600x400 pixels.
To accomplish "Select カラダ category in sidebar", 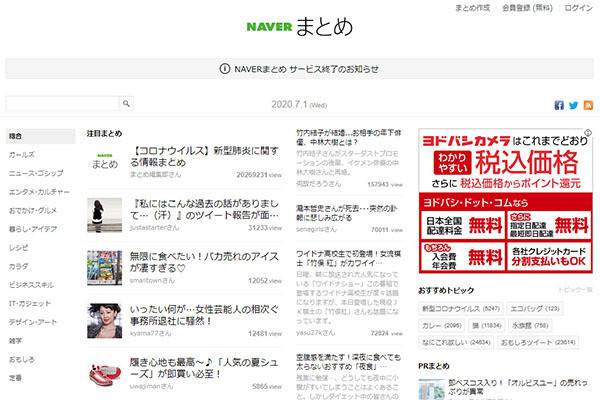I will (18, 266).
